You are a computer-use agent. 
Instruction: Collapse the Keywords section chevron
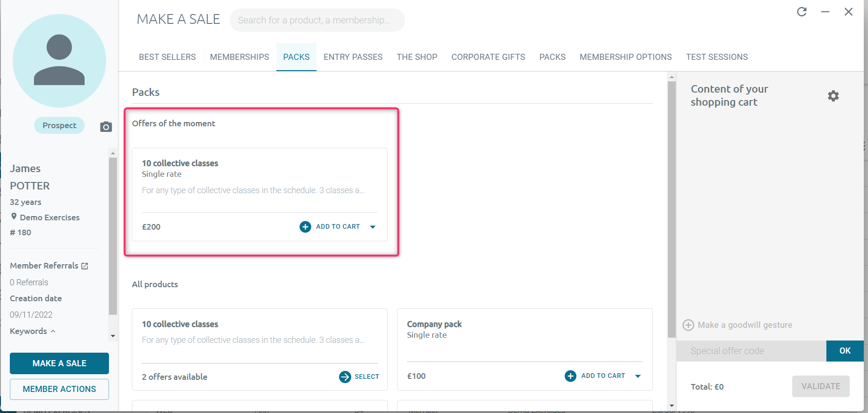pyautogui.click(x=53, y=331)
